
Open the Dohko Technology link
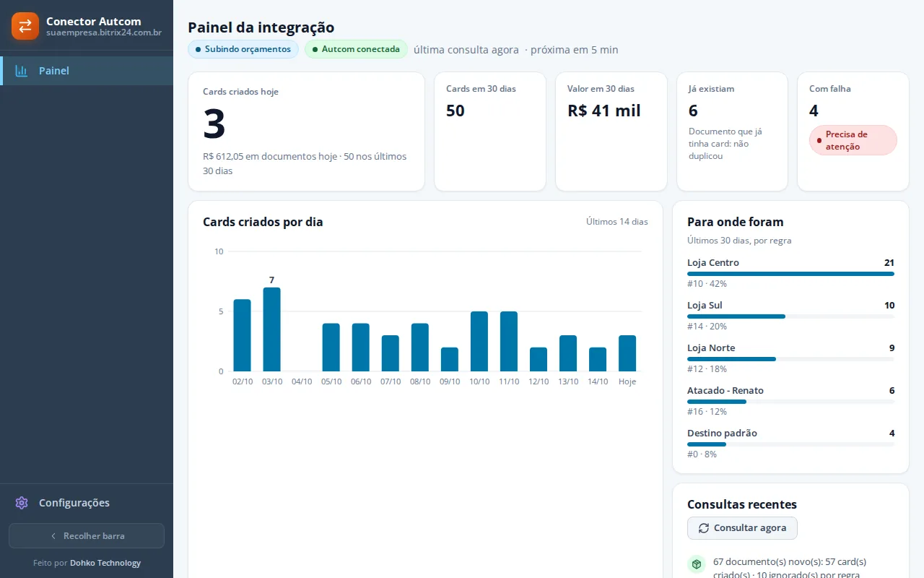[x=105, y=563]
